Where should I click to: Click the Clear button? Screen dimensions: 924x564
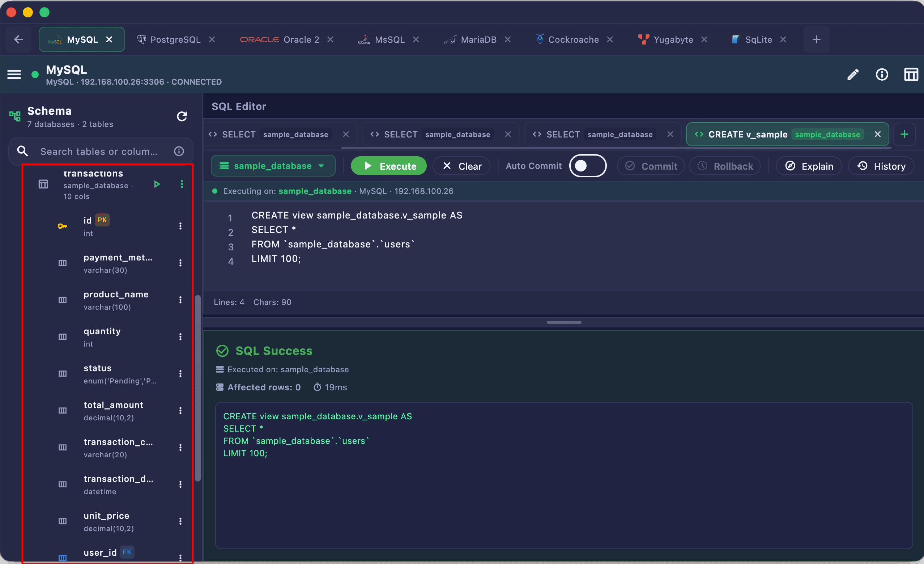[461, 166]
